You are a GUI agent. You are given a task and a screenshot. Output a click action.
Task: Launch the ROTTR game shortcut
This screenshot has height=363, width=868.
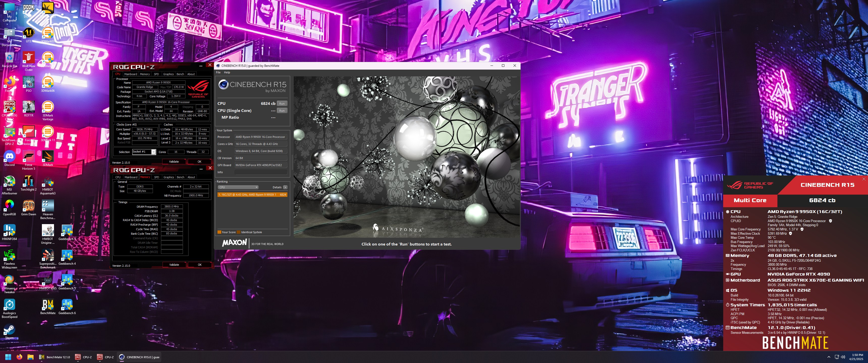point(29,109)
